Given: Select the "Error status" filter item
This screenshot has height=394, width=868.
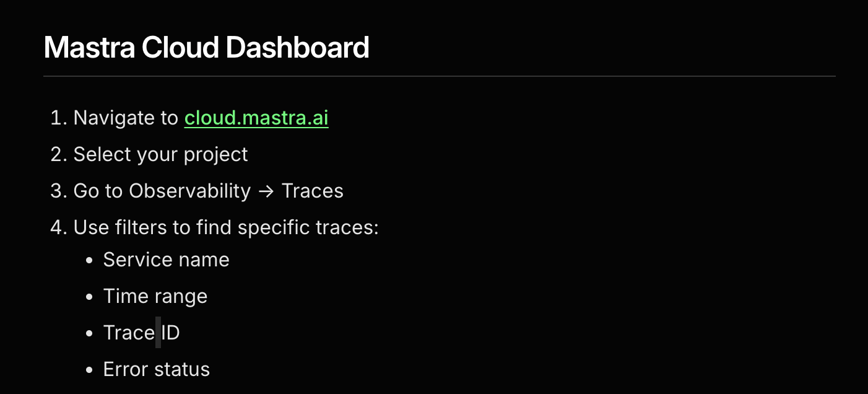Looking at the screenshot, I should coord(156,370).
